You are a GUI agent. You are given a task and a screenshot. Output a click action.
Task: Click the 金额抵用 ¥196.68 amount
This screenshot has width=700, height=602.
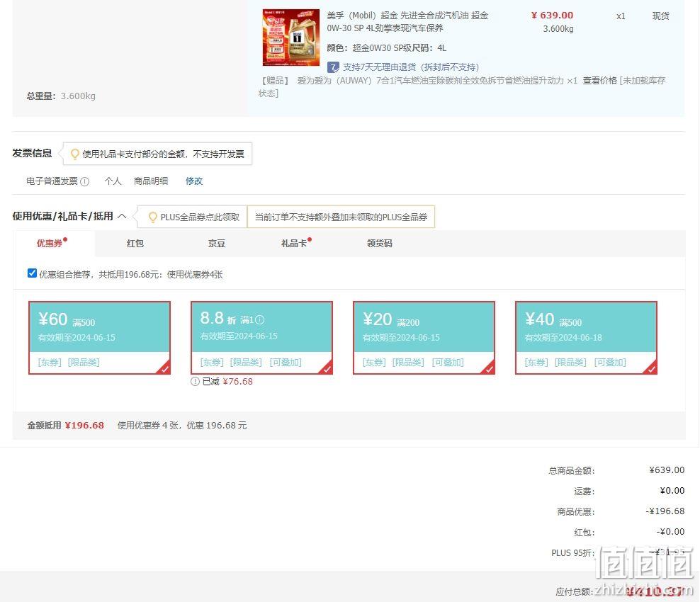coord(84,425)
